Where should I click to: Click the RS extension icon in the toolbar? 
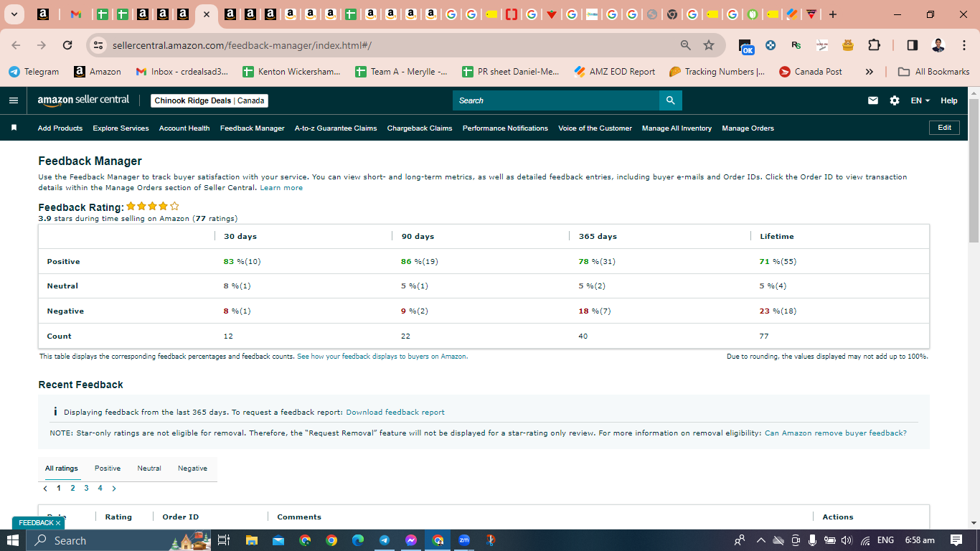(x=796, y=45)
